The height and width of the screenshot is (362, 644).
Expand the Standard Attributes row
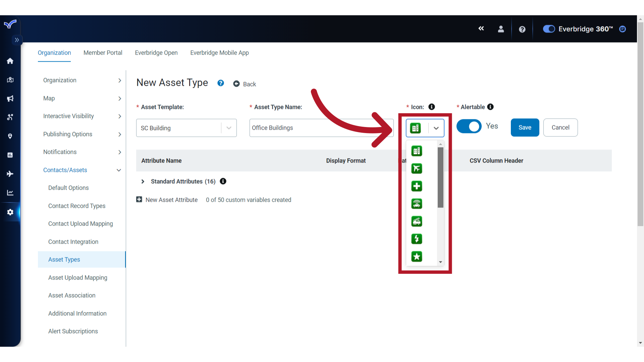coord(143,181)
